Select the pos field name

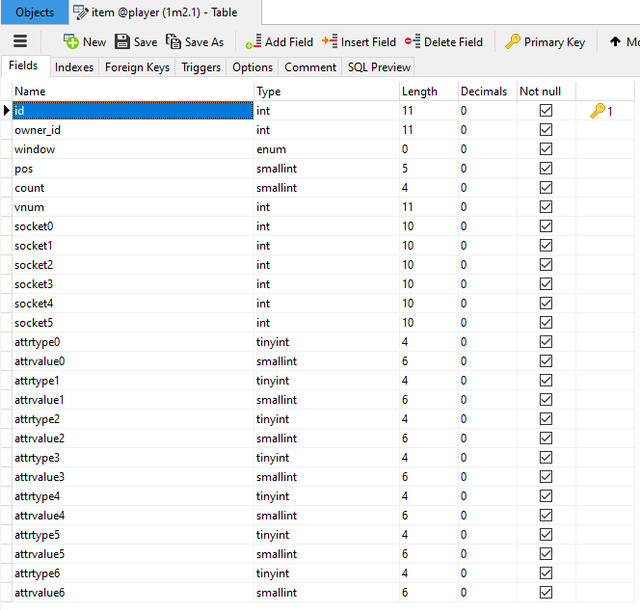click(24, 169)
